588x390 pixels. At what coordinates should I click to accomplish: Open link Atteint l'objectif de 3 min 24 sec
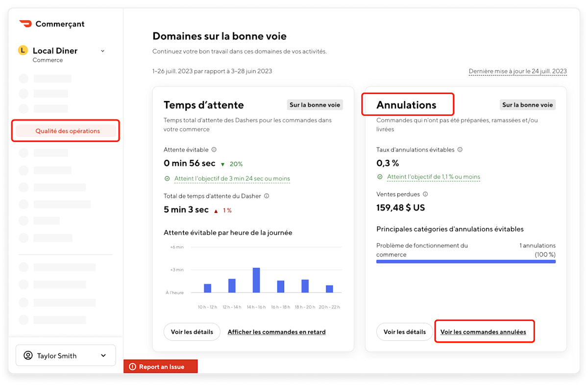(x=232, y=179)
